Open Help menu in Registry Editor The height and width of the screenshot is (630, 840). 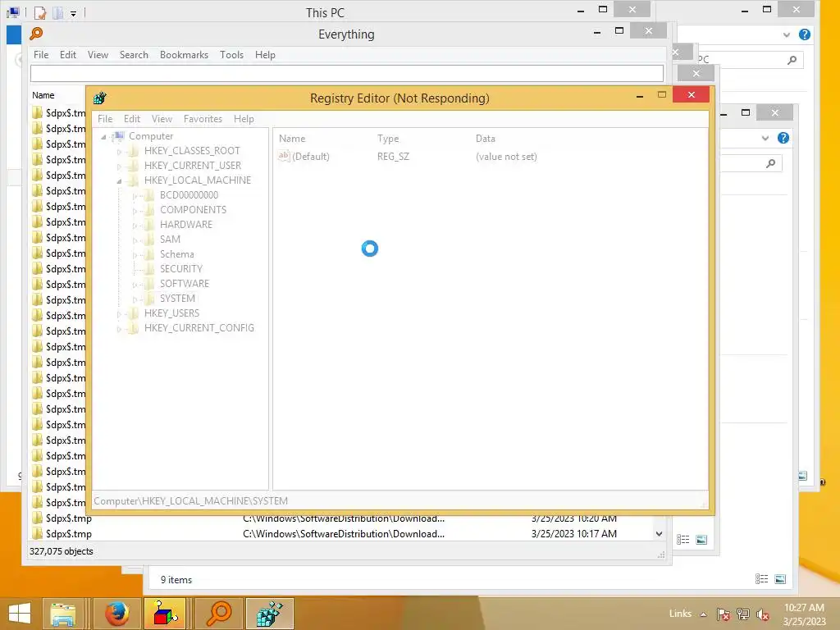click(x=244, y=119)
